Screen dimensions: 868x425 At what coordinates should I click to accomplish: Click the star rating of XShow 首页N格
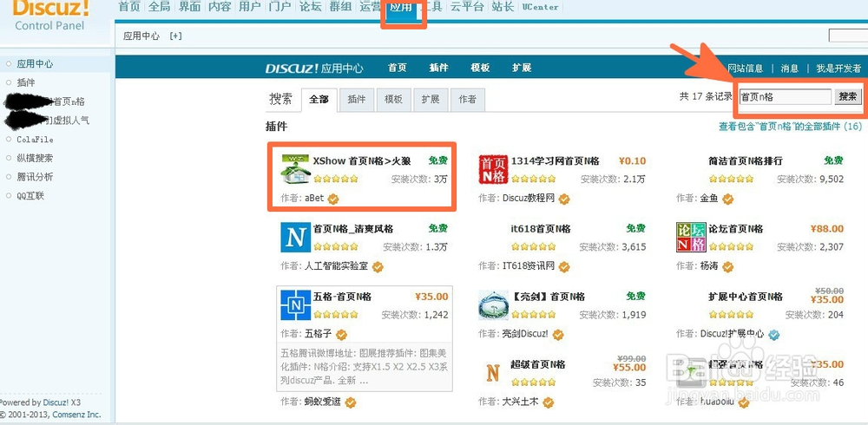[x=335, y=179]
